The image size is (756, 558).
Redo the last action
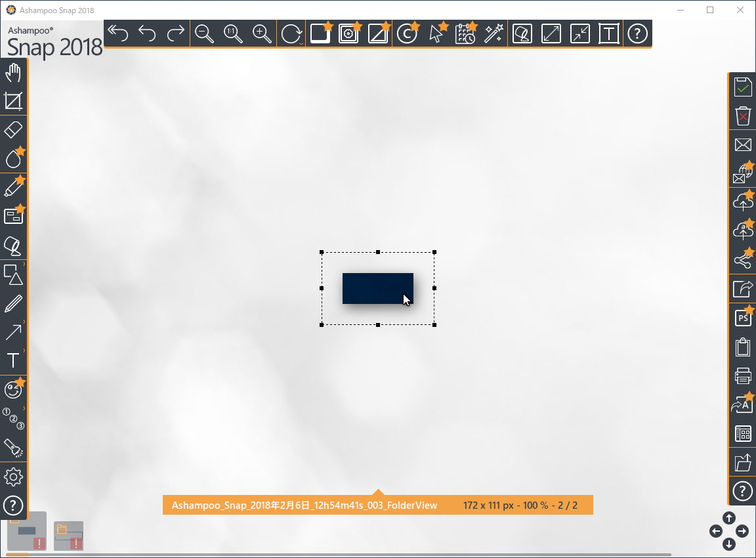[175, 33]
